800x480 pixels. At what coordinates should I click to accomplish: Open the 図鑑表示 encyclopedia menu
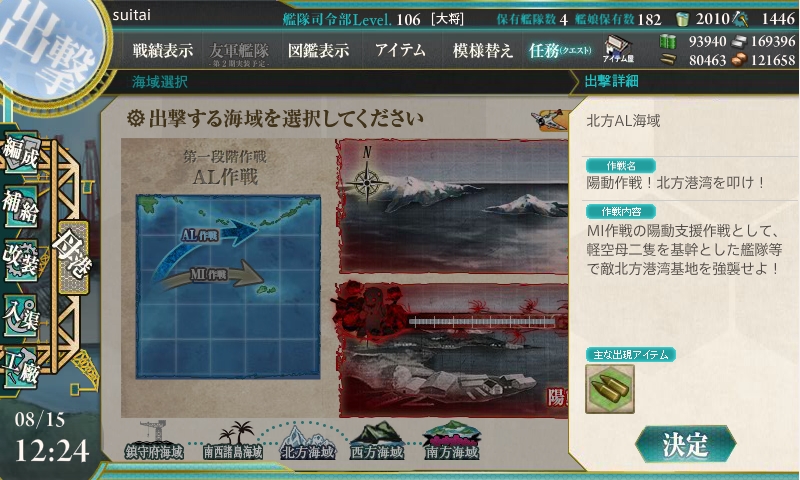pos(318,50)
